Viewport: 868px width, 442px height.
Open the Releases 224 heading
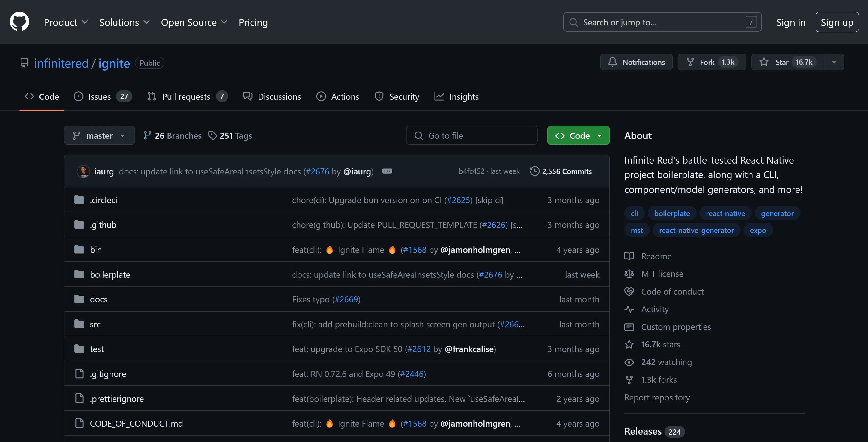click(654, 431)
